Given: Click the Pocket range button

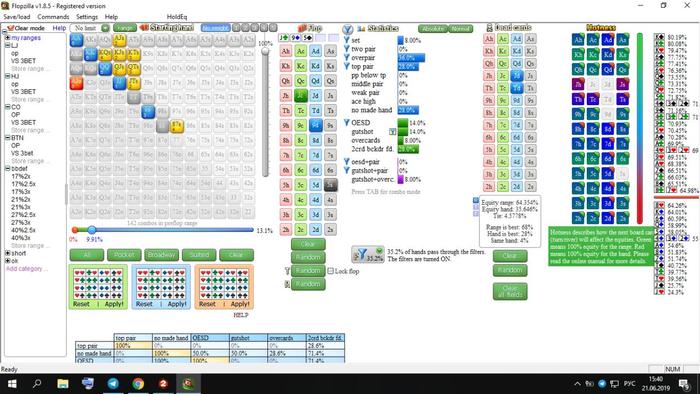Looking at the screenshot, I should click(x=124, y=255).
